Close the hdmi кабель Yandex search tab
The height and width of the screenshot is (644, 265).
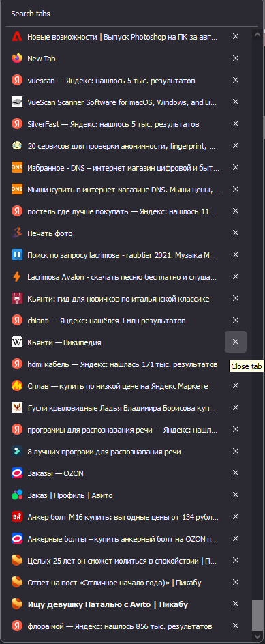pyautogui.click(x=236, y=364)
